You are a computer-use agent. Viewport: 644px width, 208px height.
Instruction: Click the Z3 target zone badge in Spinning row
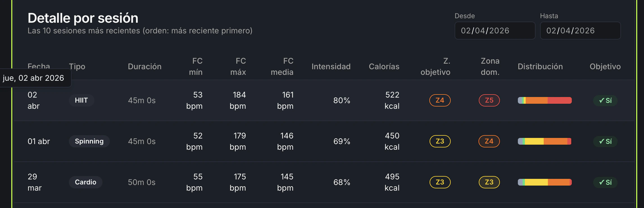440,141
